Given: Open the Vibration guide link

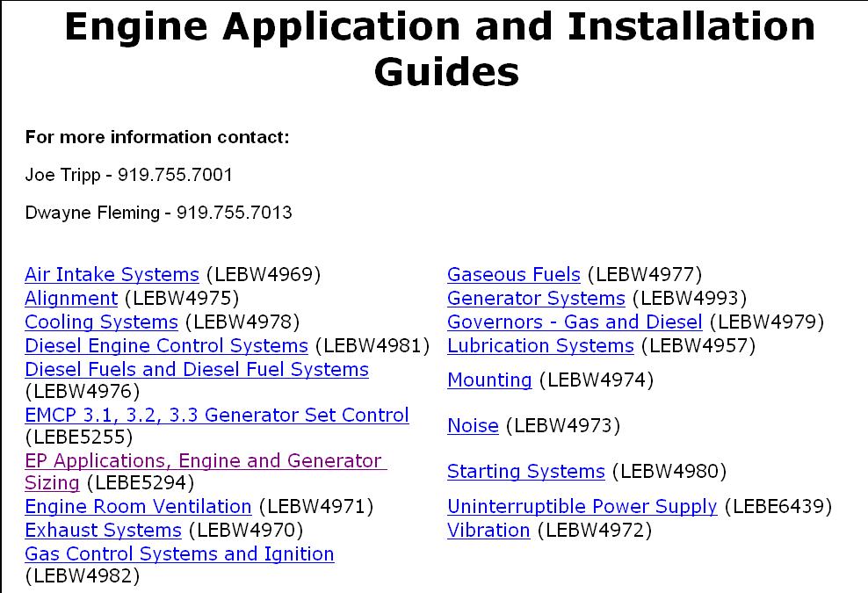Looking at the screenshot, I should (488, 531).
